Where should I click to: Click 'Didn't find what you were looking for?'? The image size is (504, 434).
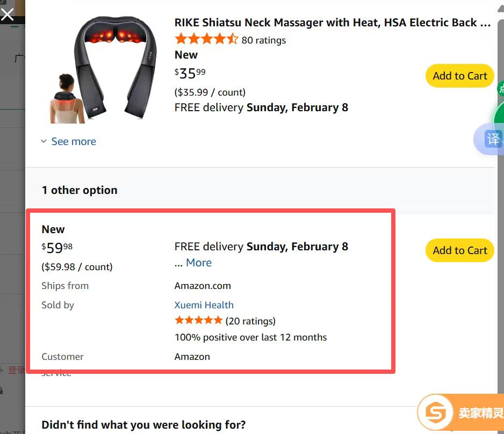tap(143, 425)
